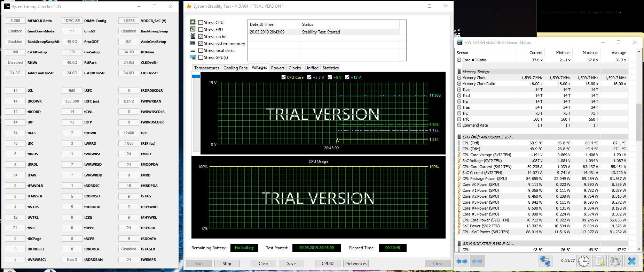Click the disk drive icon beside Stress local disks
This screenshot has width=644, height=272.
click(193, 51)
